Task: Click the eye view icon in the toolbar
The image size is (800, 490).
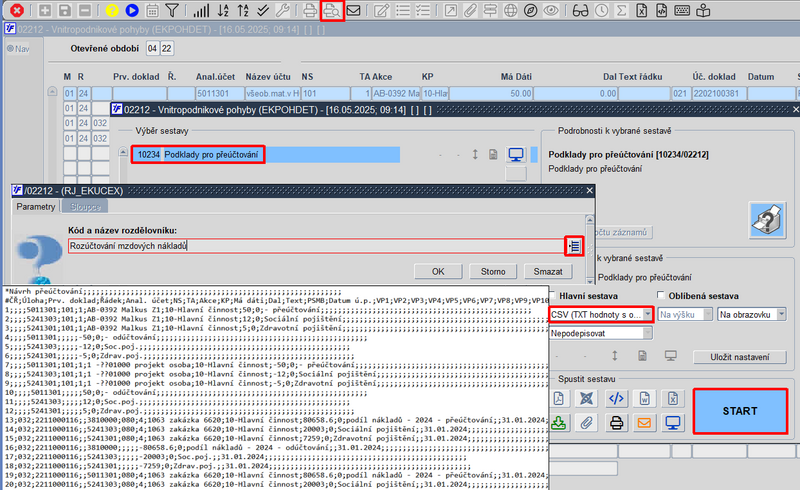Action: point(551,10)
